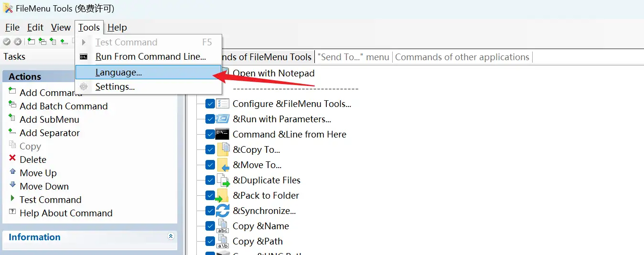The height and width of the screenshot is (255, 644).
Task: Click toolbar Add Command icon
Action: pyautogui.click(x=31, y=42)
